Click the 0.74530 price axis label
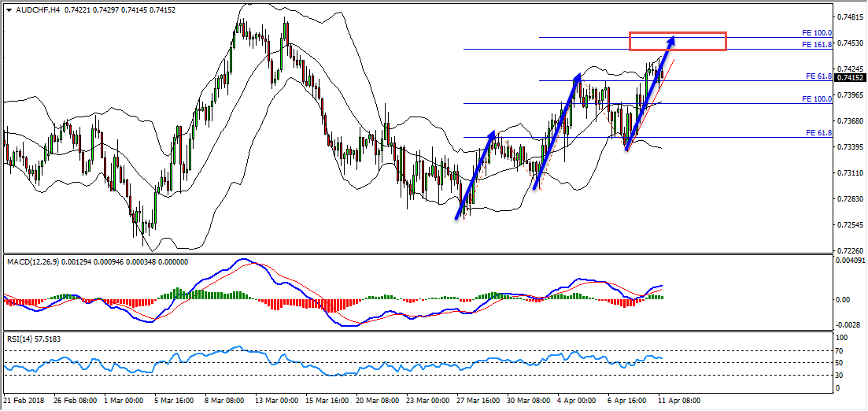This screenshot has height=411, width=868. pyautogui.click(x=850, y=43)
